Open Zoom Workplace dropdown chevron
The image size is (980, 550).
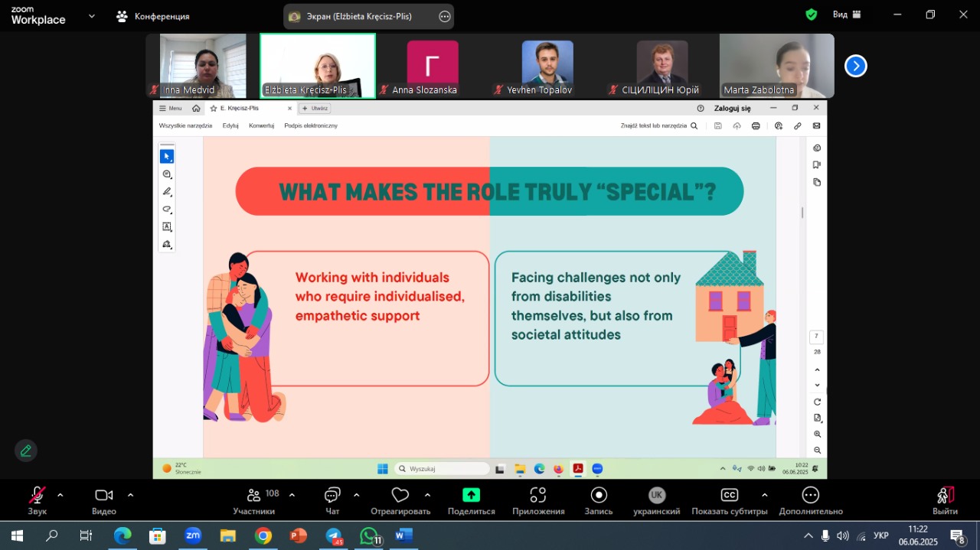point(92,15)
